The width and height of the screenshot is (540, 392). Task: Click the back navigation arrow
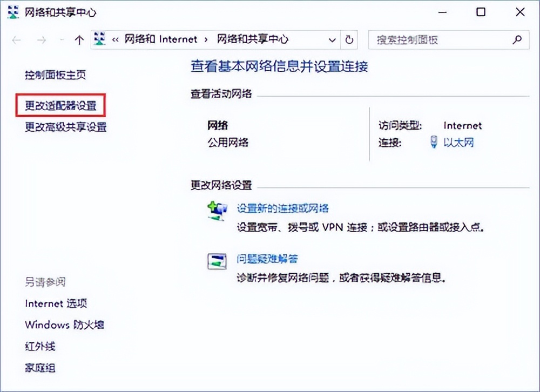point(16,39)
